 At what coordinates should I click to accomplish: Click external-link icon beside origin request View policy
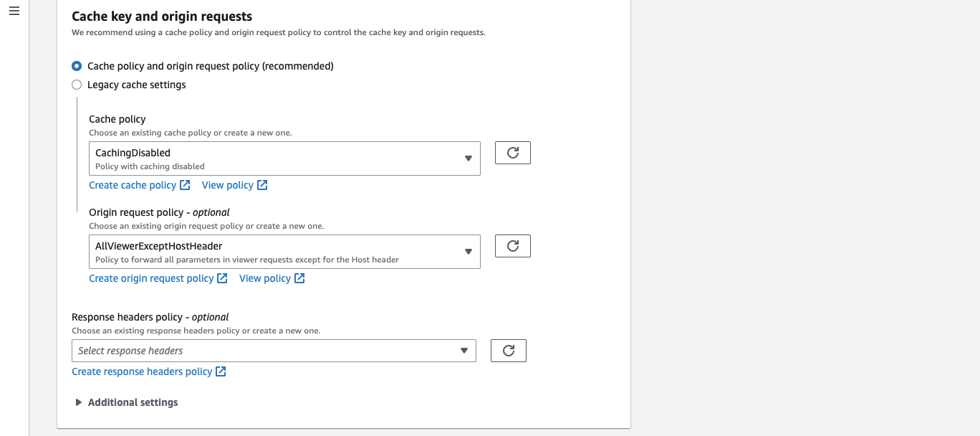pyautogui.click(x=299, y=278)
